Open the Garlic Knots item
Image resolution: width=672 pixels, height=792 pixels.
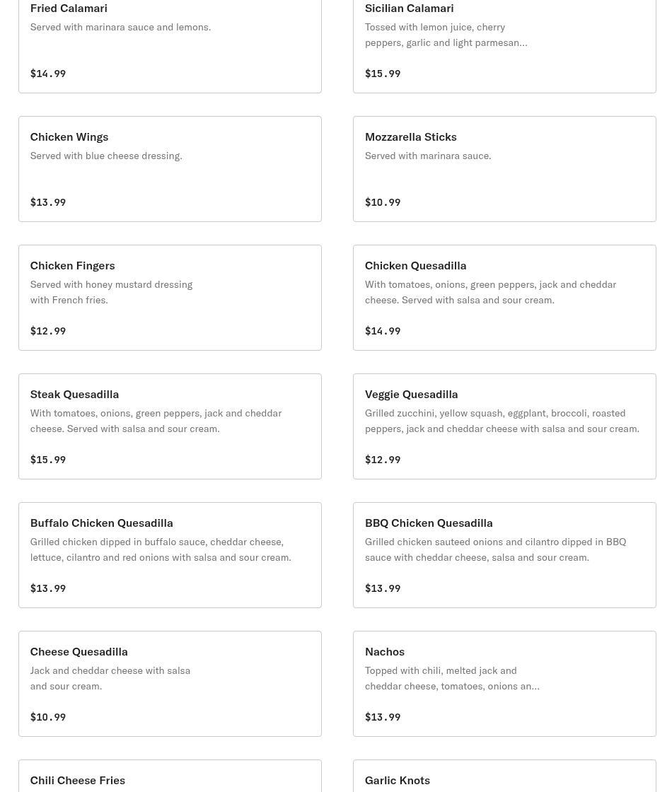coord(504,776)
